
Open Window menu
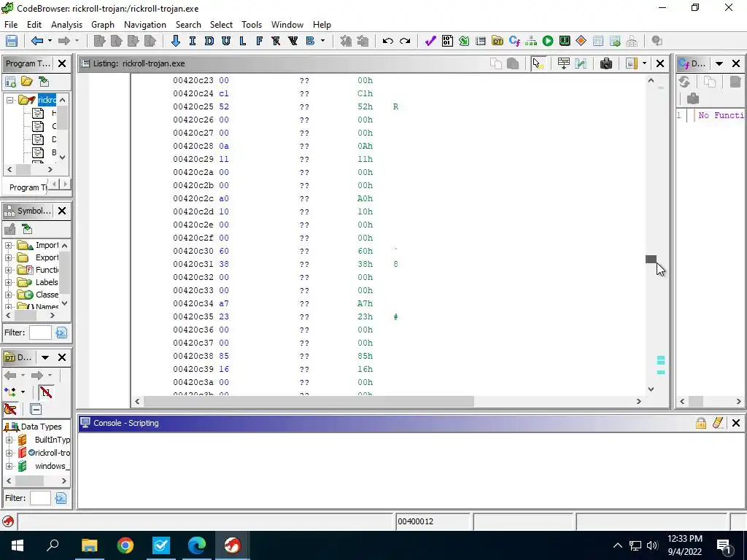click(287, 24)
